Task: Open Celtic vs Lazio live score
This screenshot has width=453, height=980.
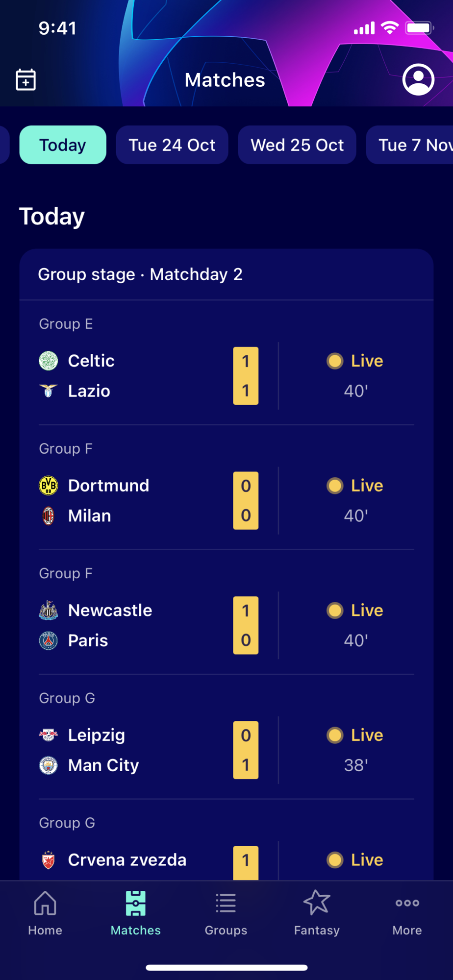Action: tap(246, 376)
